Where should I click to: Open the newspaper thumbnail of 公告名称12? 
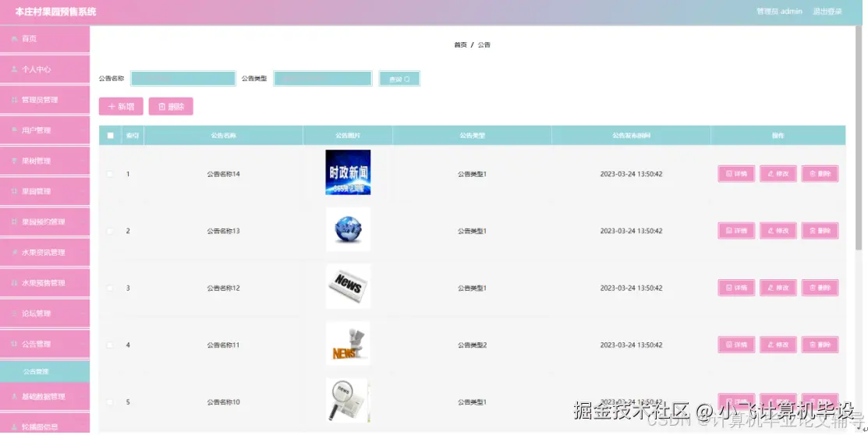(348, 286)
